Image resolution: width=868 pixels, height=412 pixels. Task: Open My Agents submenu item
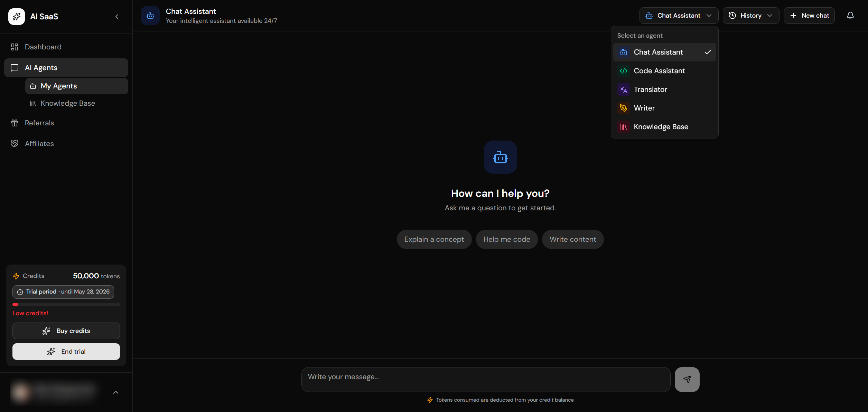click(76, 86)
